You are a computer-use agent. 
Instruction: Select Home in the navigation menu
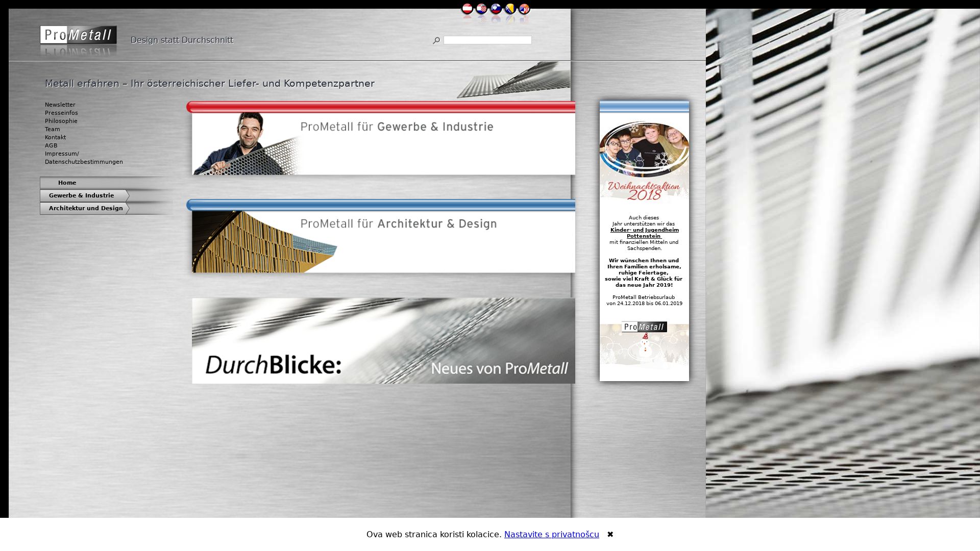pyautogui.click(x=67, y=183)
